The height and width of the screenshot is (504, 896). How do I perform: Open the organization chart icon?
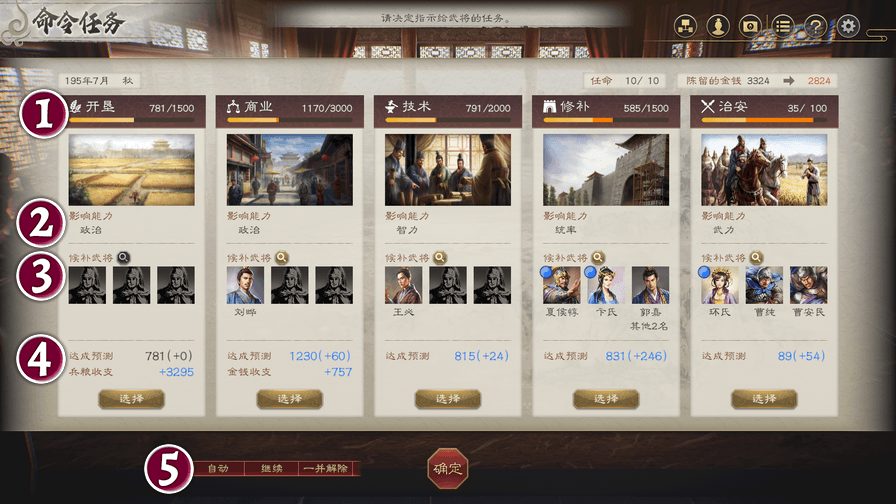(x=685, y=26)
